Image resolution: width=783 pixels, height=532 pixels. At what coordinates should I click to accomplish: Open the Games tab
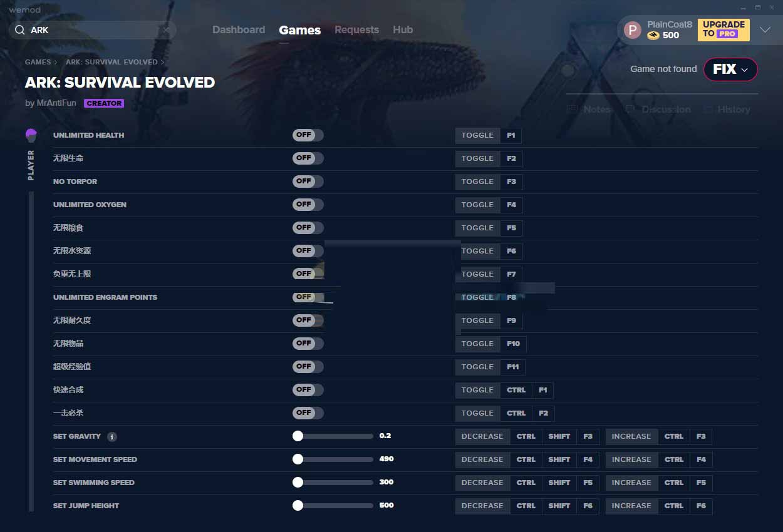299,30
